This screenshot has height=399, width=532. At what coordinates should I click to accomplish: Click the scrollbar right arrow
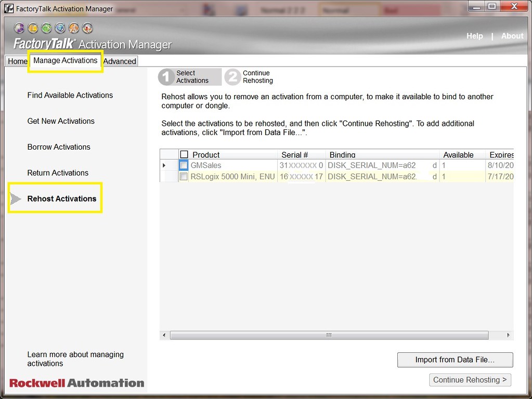(508, 335)
